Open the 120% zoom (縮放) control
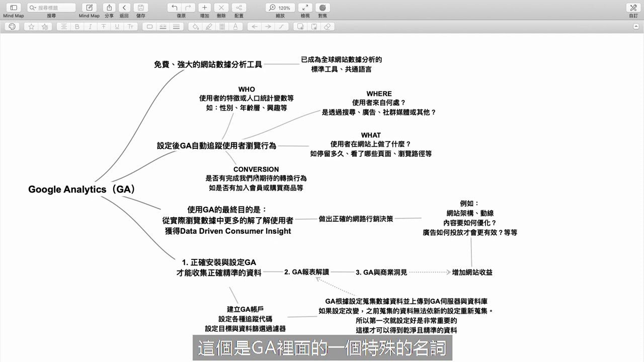The height and width of the screenshot is (362, 644). (x=280, y=8)
